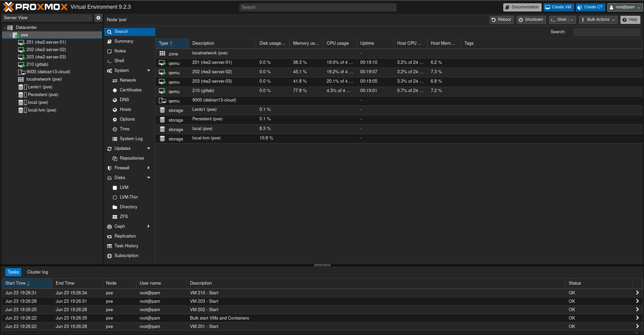Screen dimensions: 644x335
Task: Click the Options gear icon
Action: point(115,119)
